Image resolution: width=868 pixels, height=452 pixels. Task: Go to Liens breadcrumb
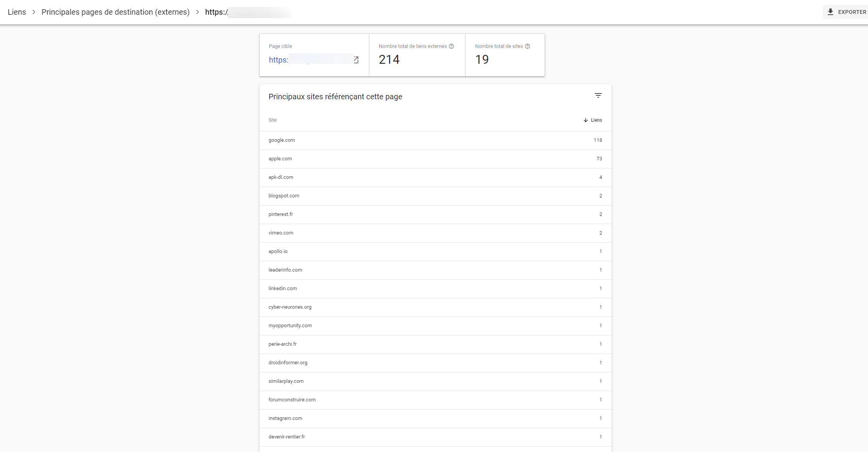[x=17, y=12]
